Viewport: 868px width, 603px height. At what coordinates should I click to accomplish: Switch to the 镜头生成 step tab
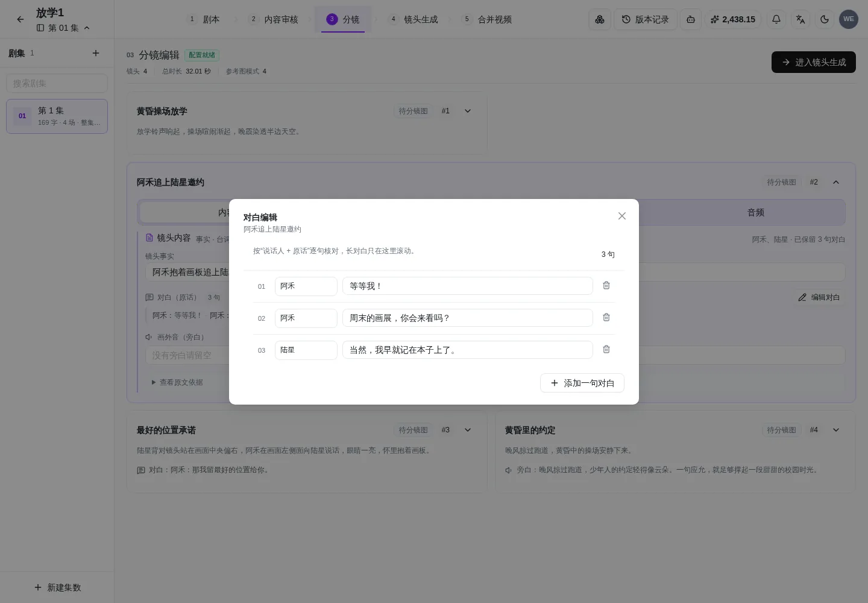(414, 19)
